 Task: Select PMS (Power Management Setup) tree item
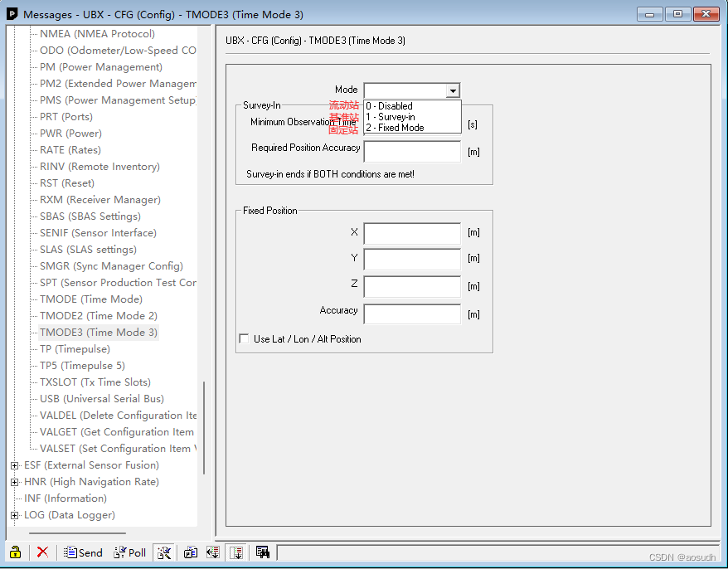pyautogui.click(x=118, y=100)
